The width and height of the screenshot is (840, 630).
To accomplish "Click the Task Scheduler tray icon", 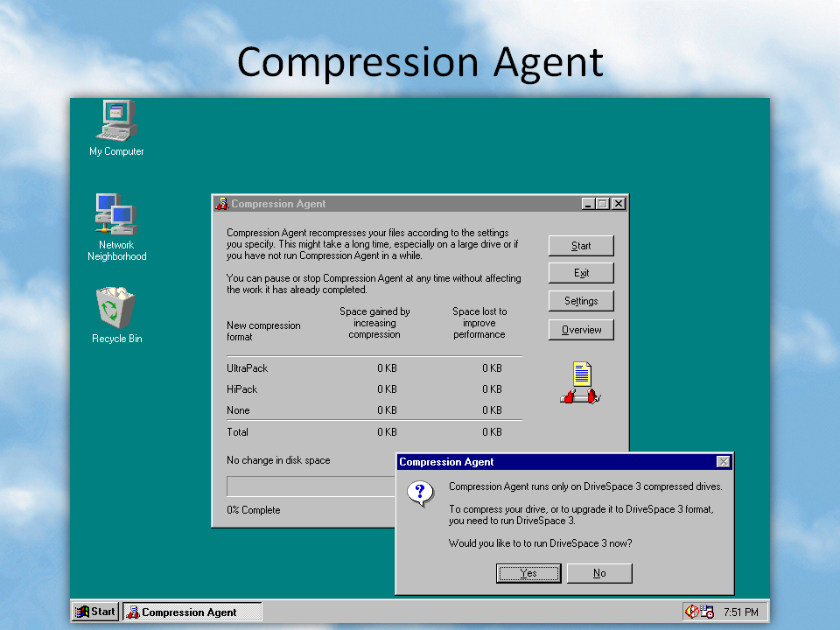I will click(705, 611).
